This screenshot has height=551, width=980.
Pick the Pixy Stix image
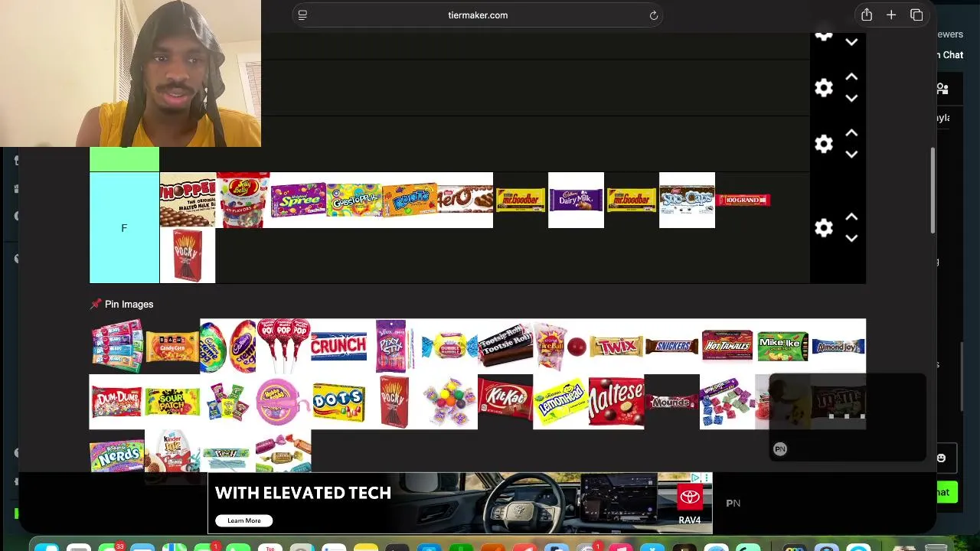tap(394, 347)
